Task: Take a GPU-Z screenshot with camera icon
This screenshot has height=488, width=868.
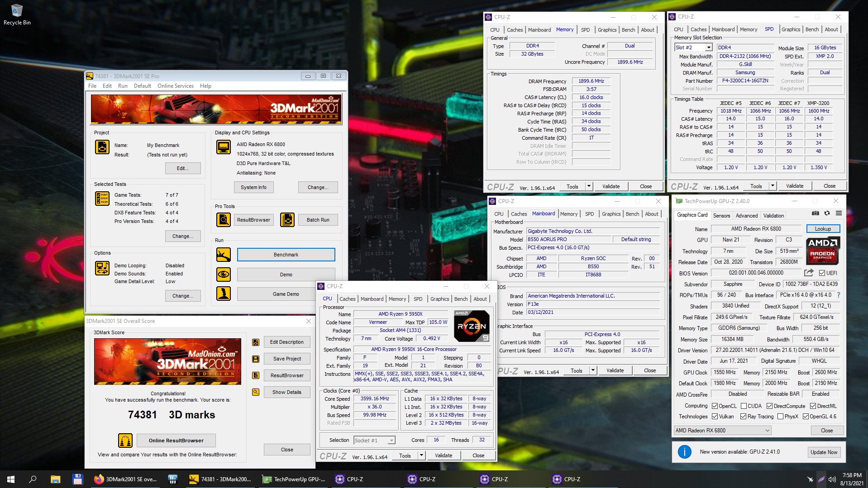Action: point(815,213)
